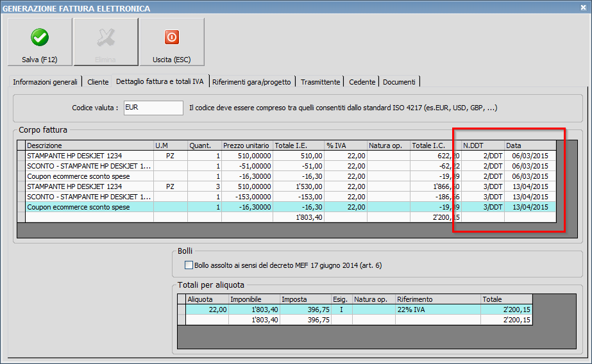This screenshot has width=592, height=364.
Task: Enable the Bollo assolto checkbox
Action: pos(189,265)
